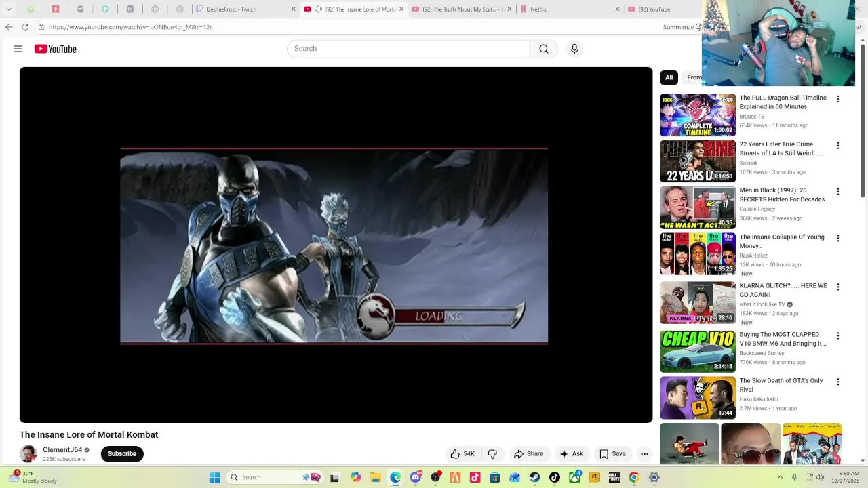Image resolution: width=868 pixels, height=488 pixels.
Task: Open Buying The MOST CLAPPED V10 title
Action: coord(783,339)
